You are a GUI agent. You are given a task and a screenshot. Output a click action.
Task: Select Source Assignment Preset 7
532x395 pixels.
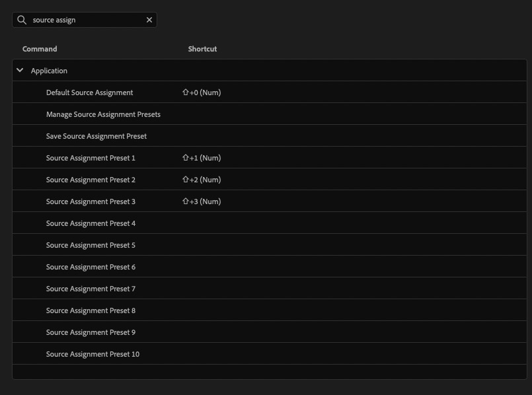(x=91, y=289)
